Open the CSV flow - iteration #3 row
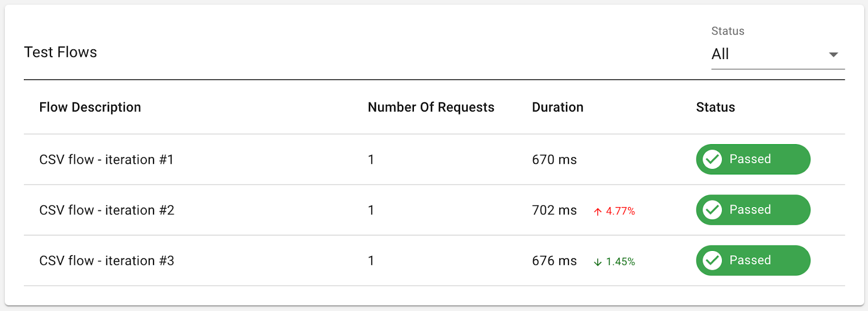868x311 pixels. pos(106,261)
